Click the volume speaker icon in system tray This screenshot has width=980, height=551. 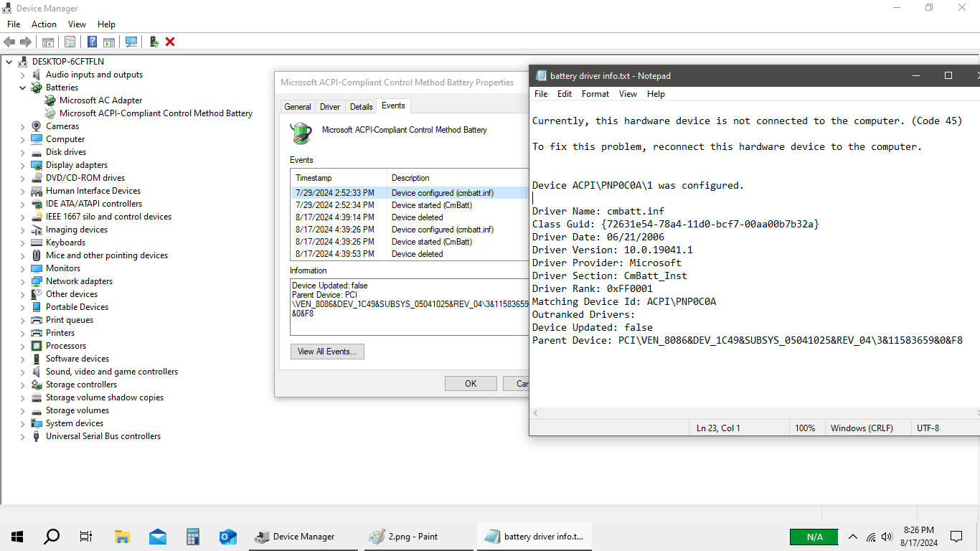pos(887,537)
